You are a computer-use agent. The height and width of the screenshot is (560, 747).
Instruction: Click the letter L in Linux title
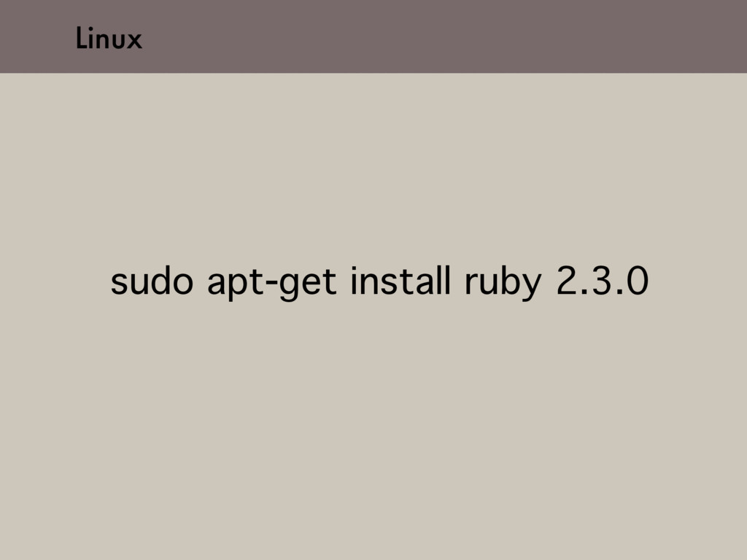(x=82, y=38)
